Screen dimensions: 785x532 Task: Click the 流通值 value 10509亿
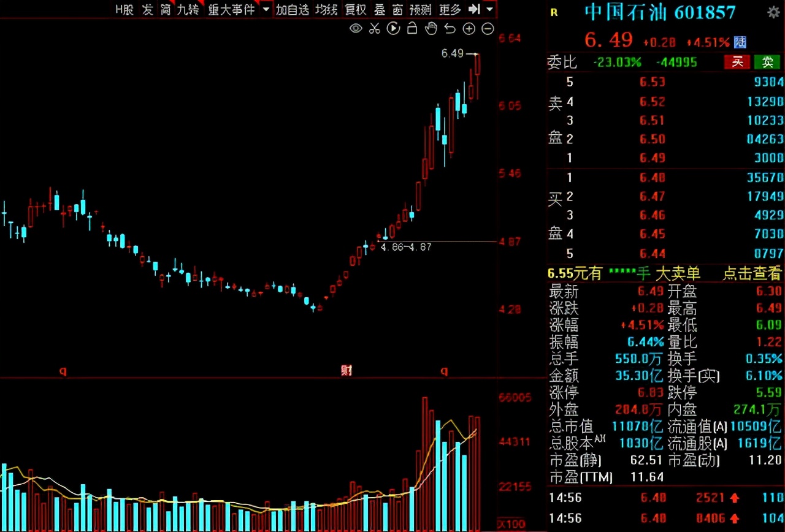[757, 427]
